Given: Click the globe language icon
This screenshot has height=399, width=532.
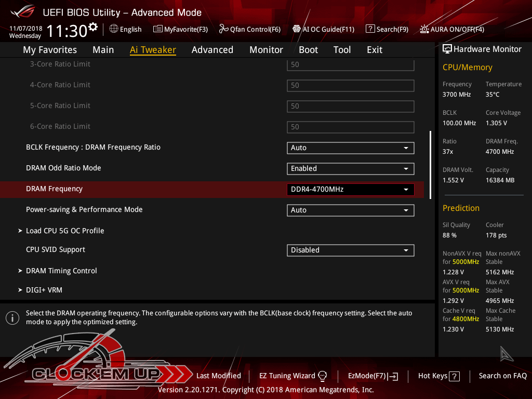Looking at the screenshot, I should pos(114,29).
